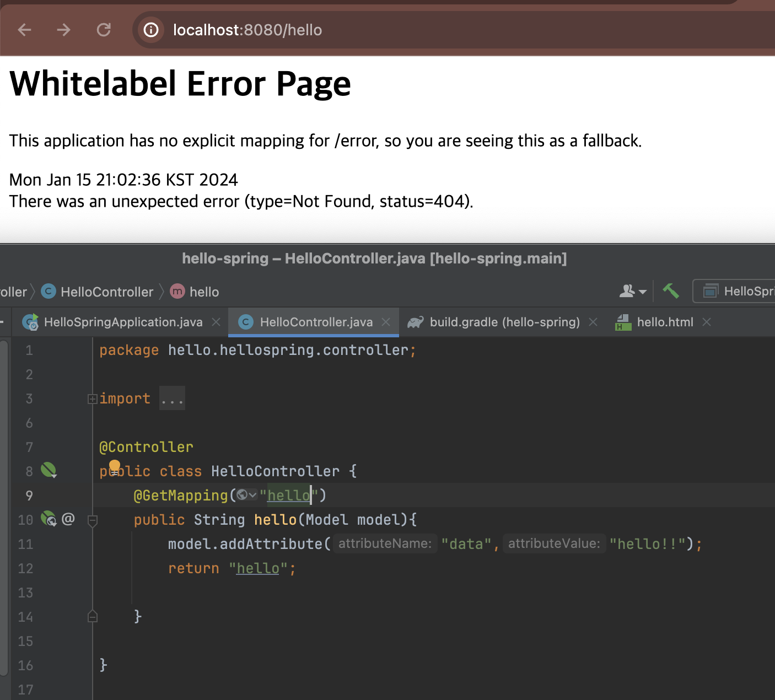Screen dimensions: 775x700
Task: Close the HelloController.java tab
Action: [386, 322]
